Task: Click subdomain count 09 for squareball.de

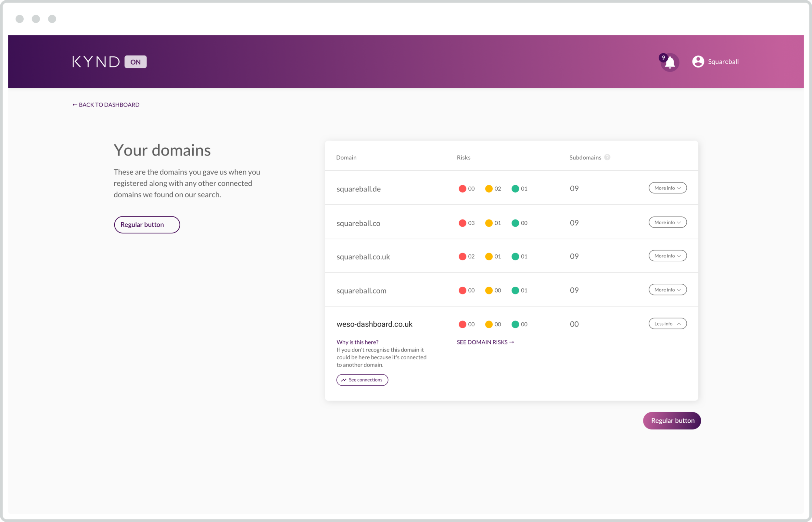Action: pyautogui.click(x=574, y=189)
